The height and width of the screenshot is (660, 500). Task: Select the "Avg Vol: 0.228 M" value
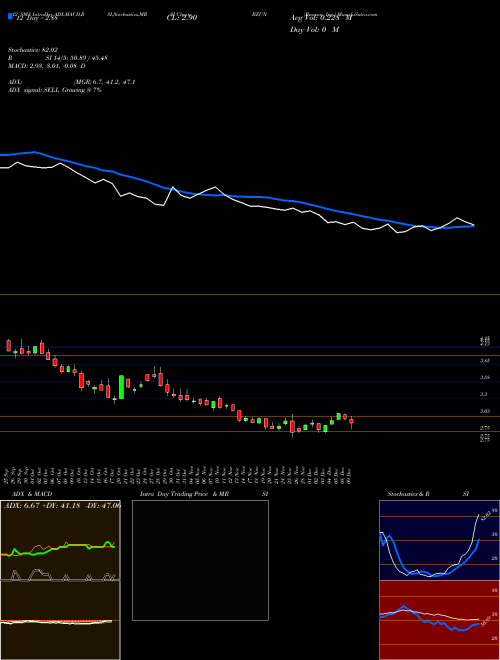coord(321,18)
